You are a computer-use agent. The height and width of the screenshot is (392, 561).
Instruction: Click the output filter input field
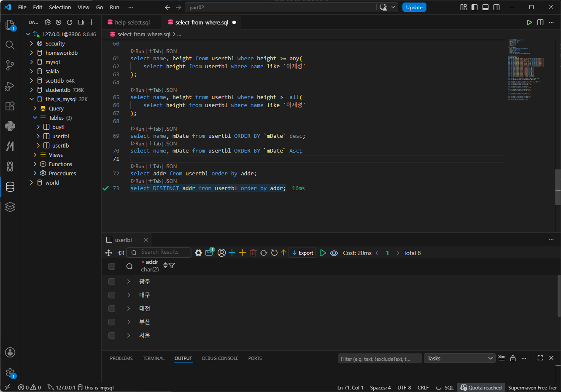[380, 359]
